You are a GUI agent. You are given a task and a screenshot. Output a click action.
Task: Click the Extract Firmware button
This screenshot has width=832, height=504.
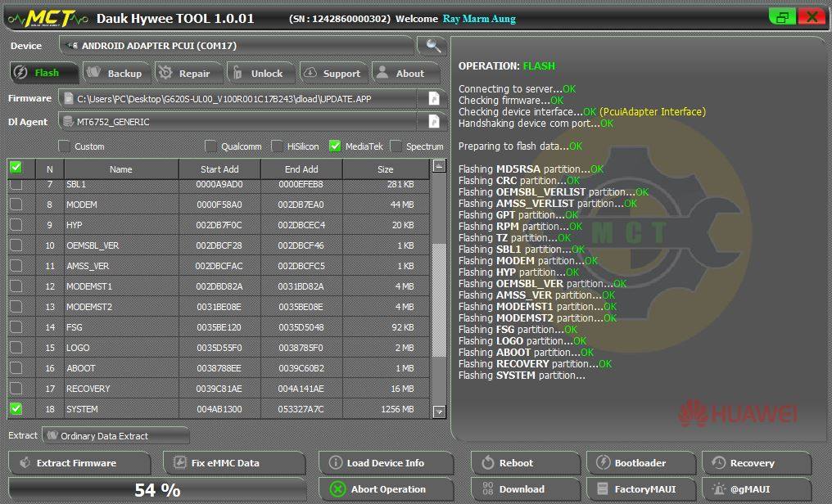(79, 463)
